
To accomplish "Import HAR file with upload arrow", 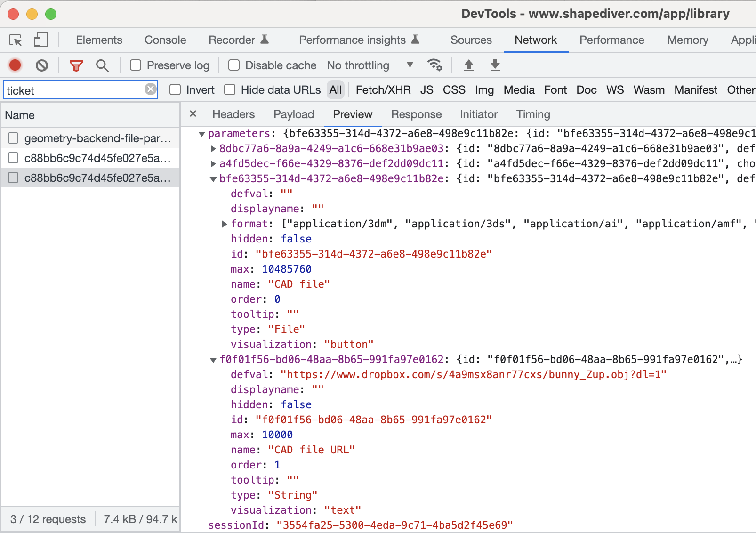I will click(x=468, y=65).
